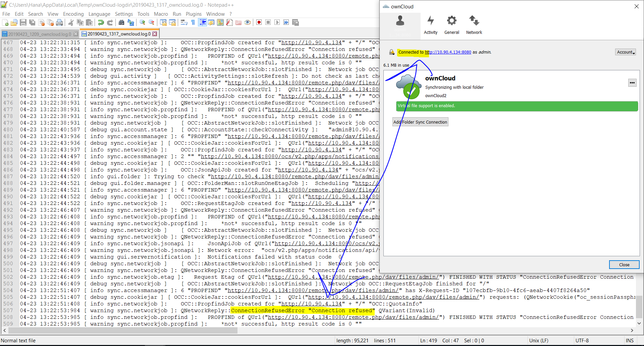Open Find with the binoculars icon
644x346 pixels.
tap(121, 22)
